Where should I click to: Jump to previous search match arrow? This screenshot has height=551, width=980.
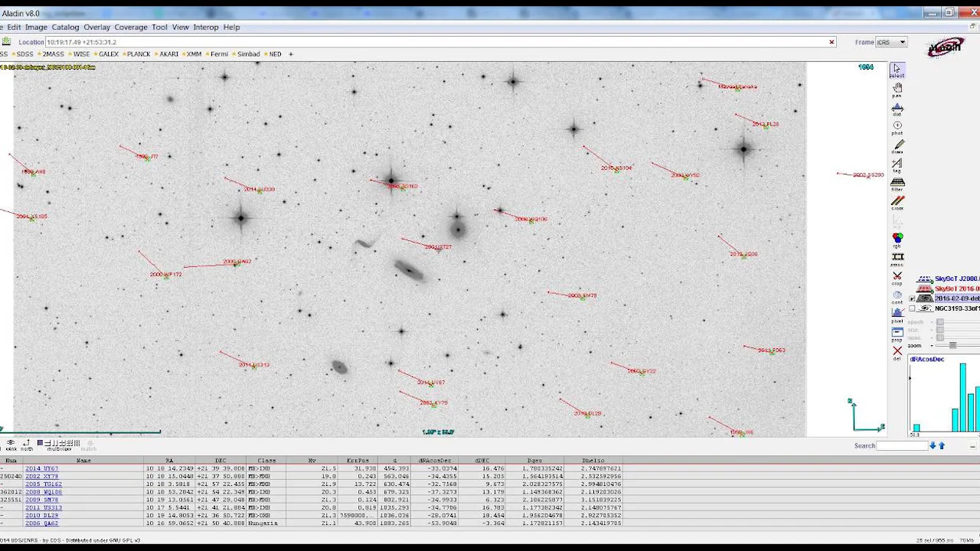click(x=941, y=445)
